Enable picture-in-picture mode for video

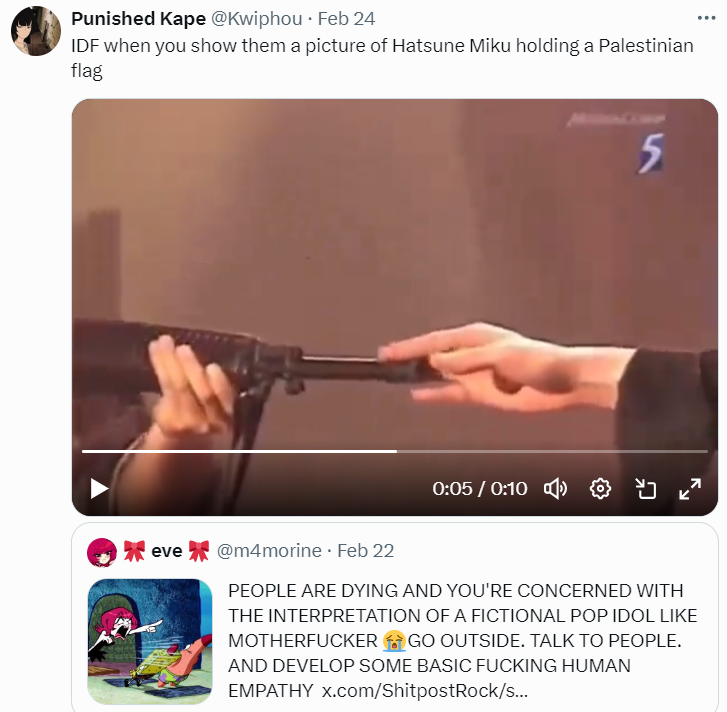click(646, 488)
